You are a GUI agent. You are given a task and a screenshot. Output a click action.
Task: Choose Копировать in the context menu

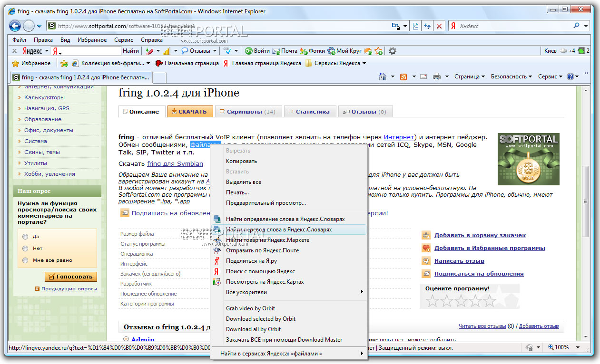pyautogui.click(x=289, y=161)
